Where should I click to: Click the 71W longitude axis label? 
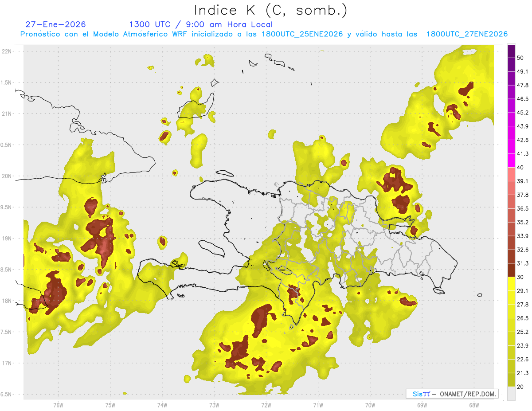[318, 405]
